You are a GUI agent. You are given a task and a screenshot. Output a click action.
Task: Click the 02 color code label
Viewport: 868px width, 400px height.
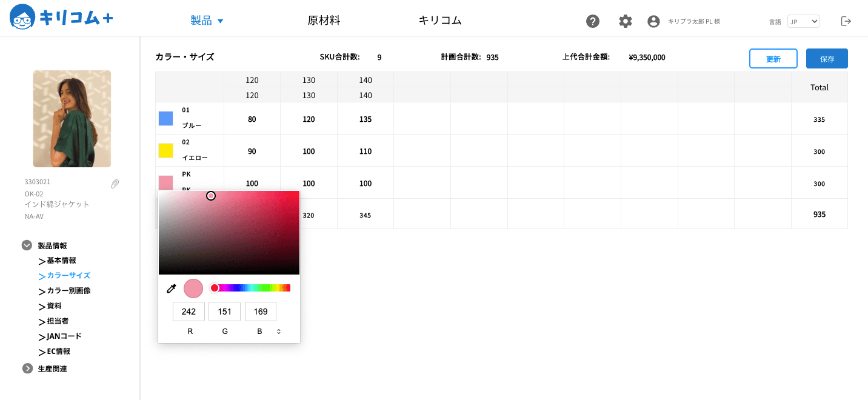(x=186, y=142)
